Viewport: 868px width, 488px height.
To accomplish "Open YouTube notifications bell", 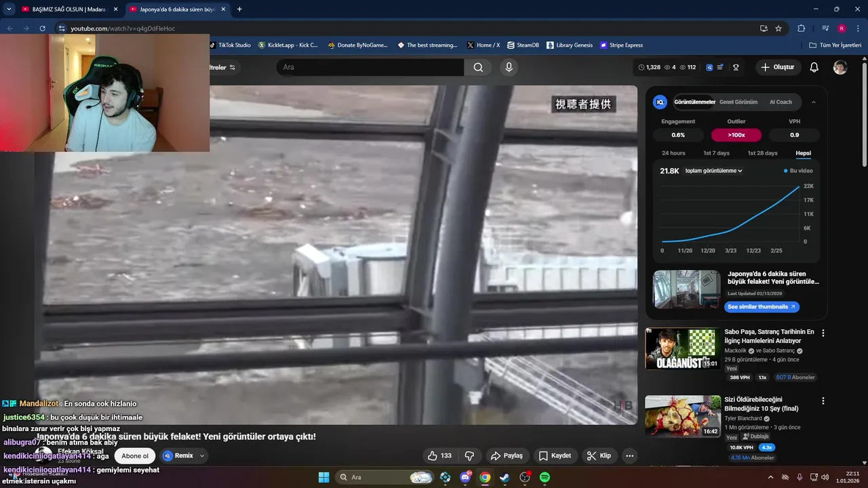I will point(814,67).
